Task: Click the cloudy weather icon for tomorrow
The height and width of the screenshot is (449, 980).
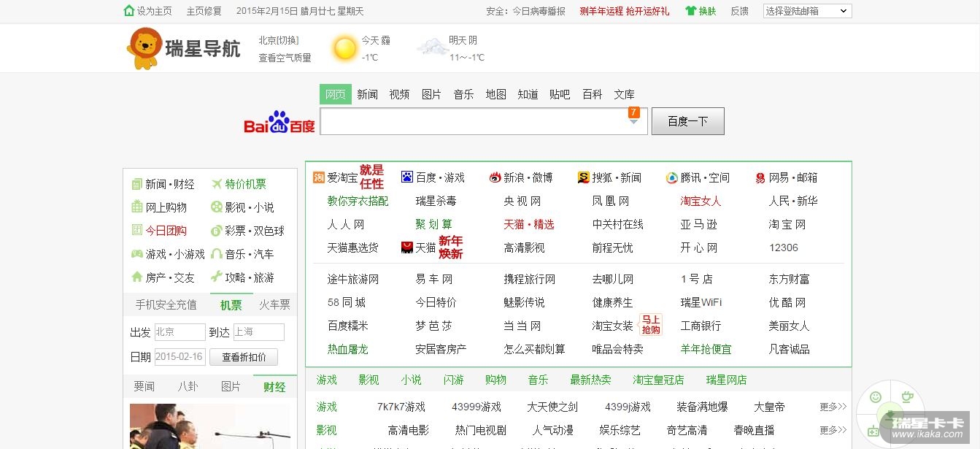Action: pos(433,47)
